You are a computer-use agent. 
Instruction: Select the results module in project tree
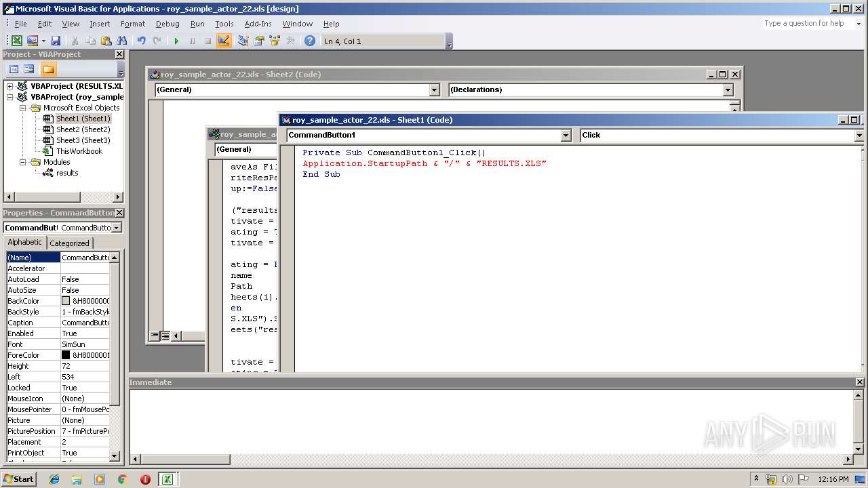(x=67, y=173)
